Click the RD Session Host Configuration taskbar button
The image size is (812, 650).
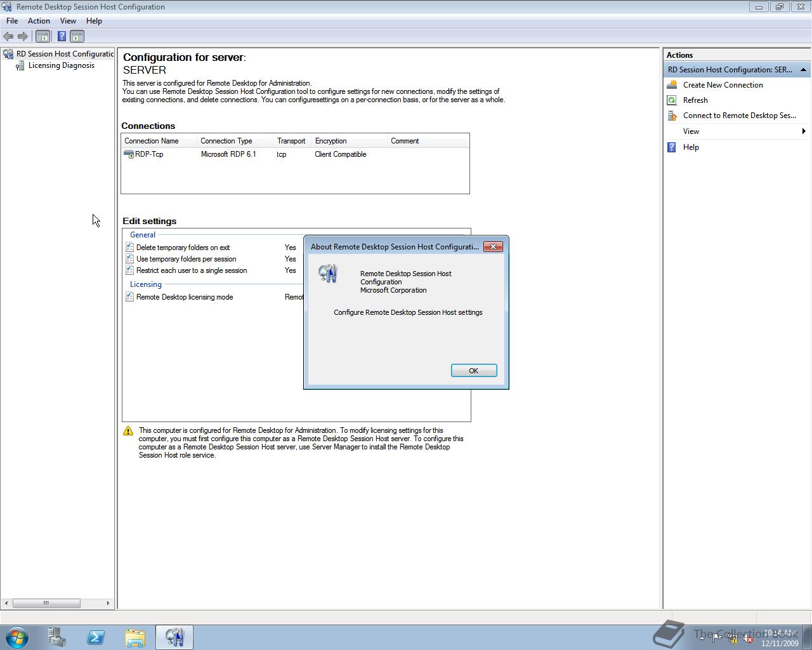coord(174,637)
